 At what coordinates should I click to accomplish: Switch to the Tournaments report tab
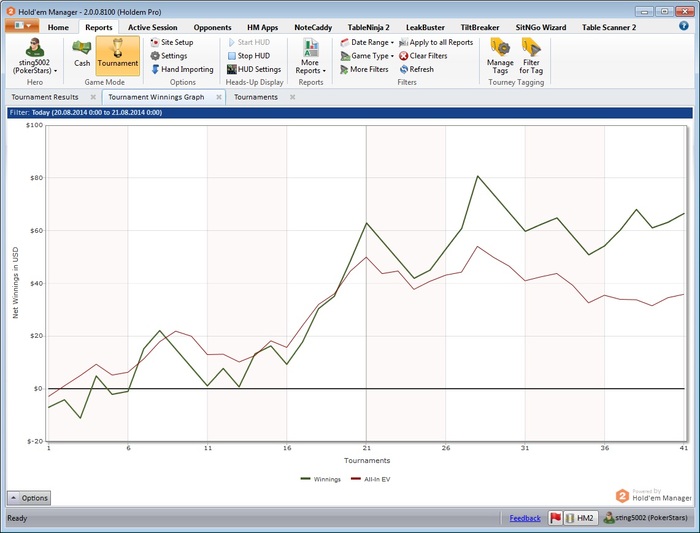click(256, 97)
